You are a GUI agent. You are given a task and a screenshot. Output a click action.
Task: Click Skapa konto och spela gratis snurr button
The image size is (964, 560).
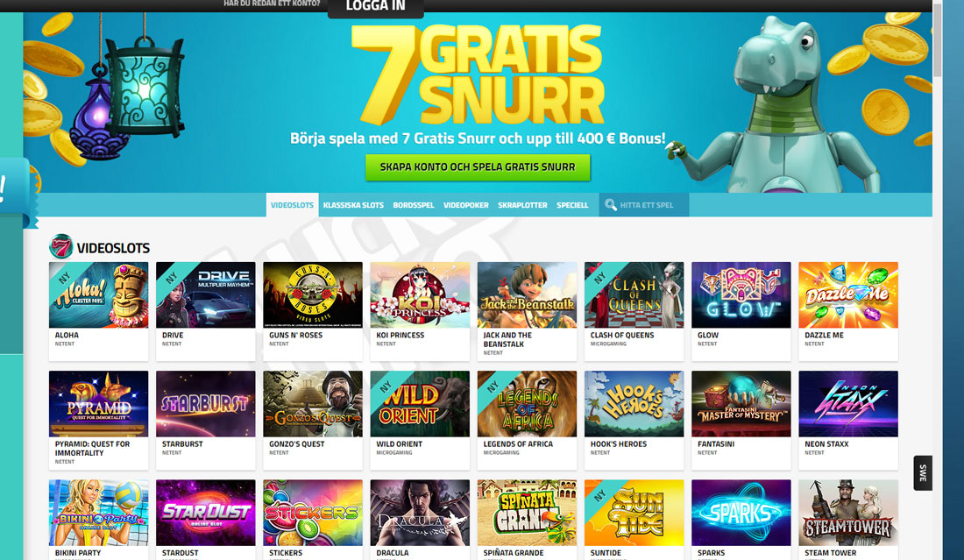pyautogui.click(x=478, y=167)
